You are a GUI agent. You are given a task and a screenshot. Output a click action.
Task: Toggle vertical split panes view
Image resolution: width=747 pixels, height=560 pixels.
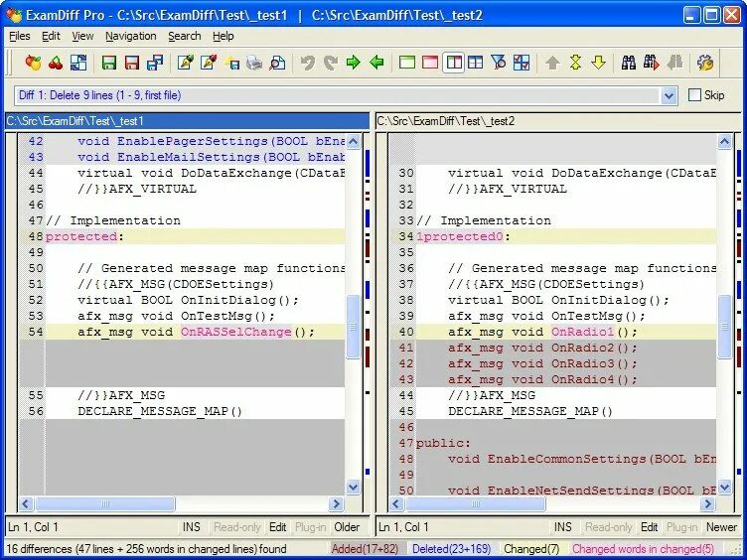pyautogui.click(x=453, y=63)
